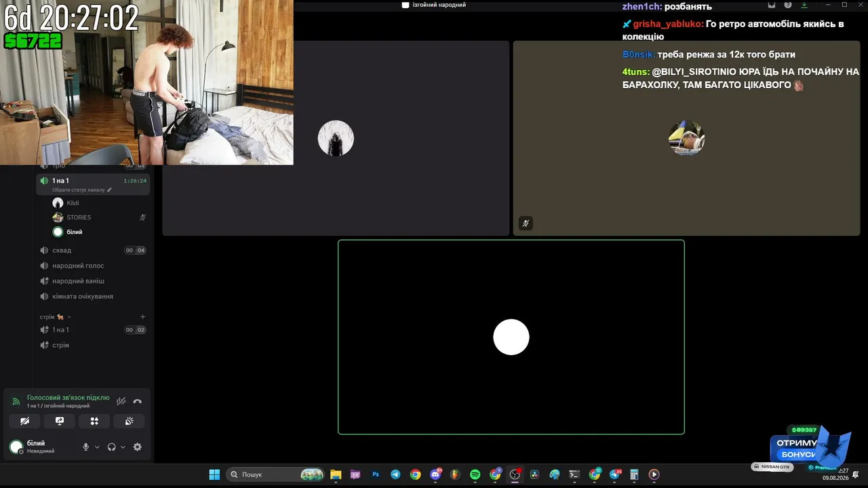Click the webcam stream overlay

tap(146, 82)
